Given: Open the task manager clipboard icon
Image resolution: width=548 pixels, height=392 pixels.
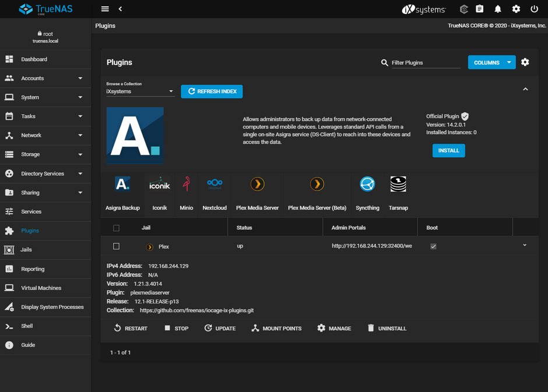Looking at the screenshot, I should (479, 9).
